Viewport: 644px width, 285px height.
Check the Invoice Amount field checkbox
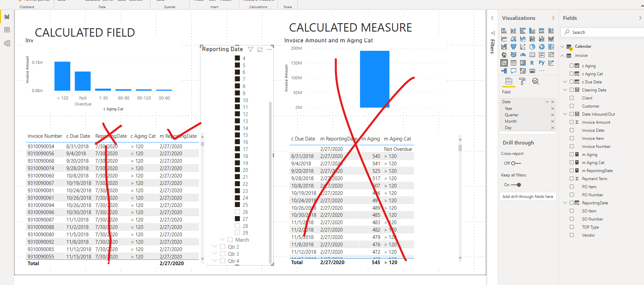coord(572,122)
